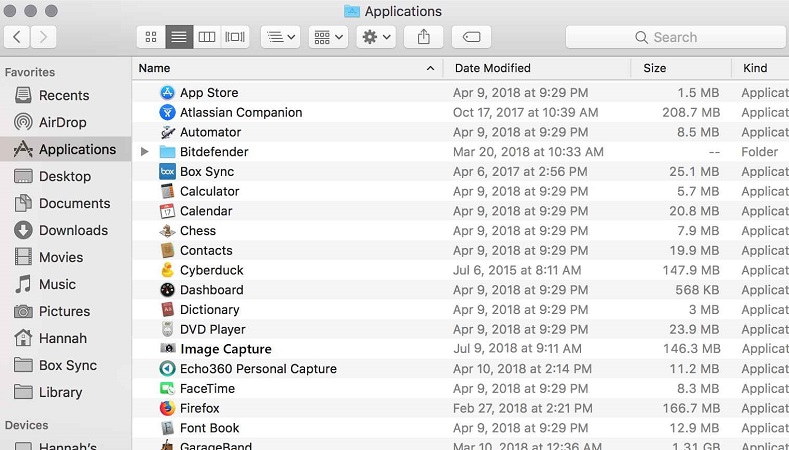Select the Bitdefender folder icon
The height and width of the screenshot is (450, 789).
coord(167,152)
